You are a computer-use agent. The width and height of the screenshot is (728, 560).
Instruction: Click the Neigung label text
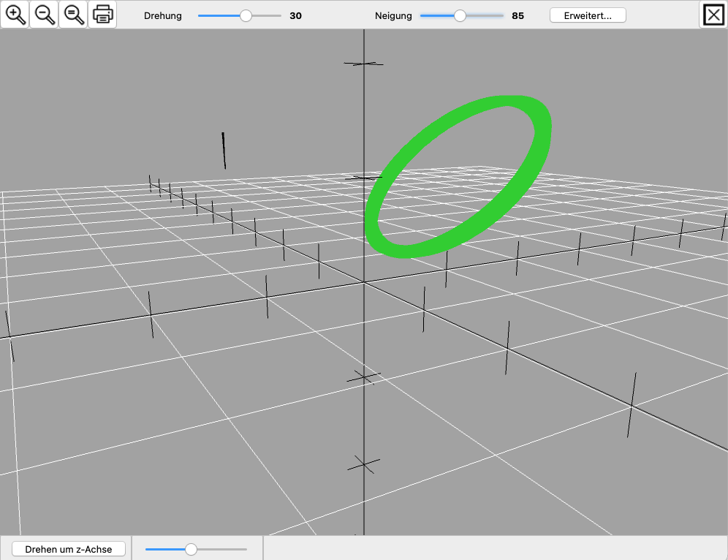[x=393, y=15]
